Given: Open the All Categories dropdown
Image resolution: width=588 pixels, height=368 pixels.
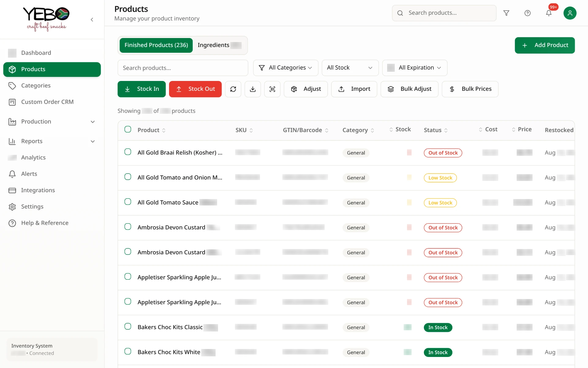Looking at the screenshot, I should (285, 68).
